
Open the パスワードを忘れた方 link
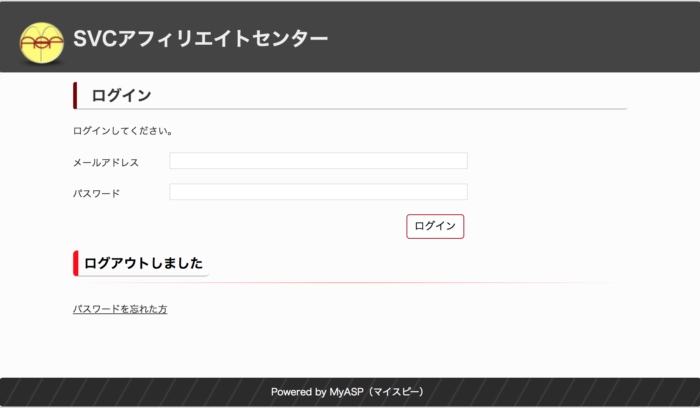tap(120, 310)
